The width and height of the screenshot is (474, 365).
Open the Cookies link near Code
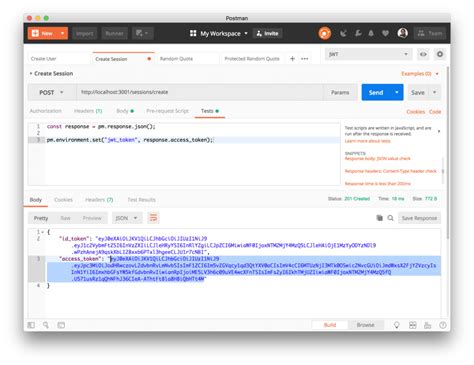click(x=415, y=112)
